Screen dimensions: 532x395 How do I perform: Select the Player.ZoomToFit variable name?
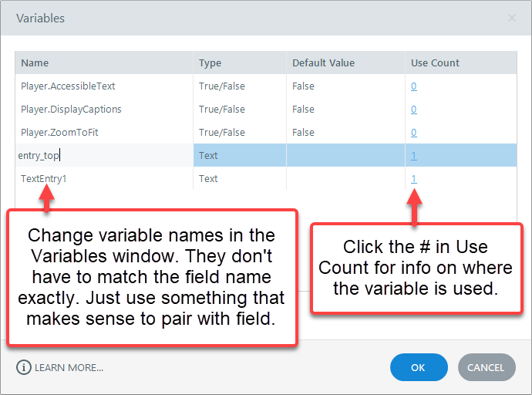[59, 133]
